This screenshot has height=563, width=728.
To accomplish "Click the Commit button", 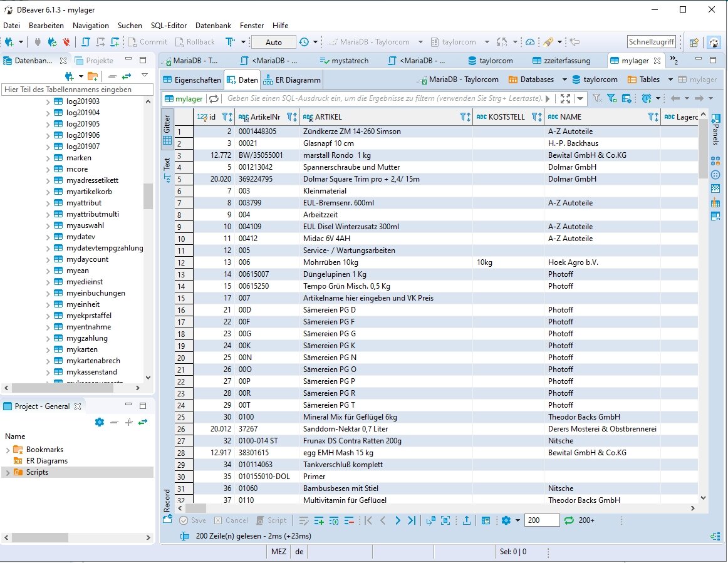I will point(148,42).
